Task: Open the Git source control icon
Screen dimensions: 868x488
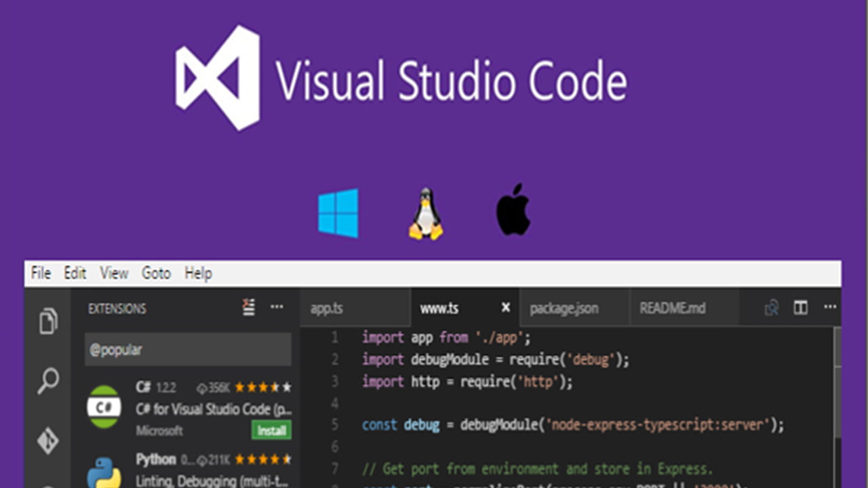Action: pos(47,441)
